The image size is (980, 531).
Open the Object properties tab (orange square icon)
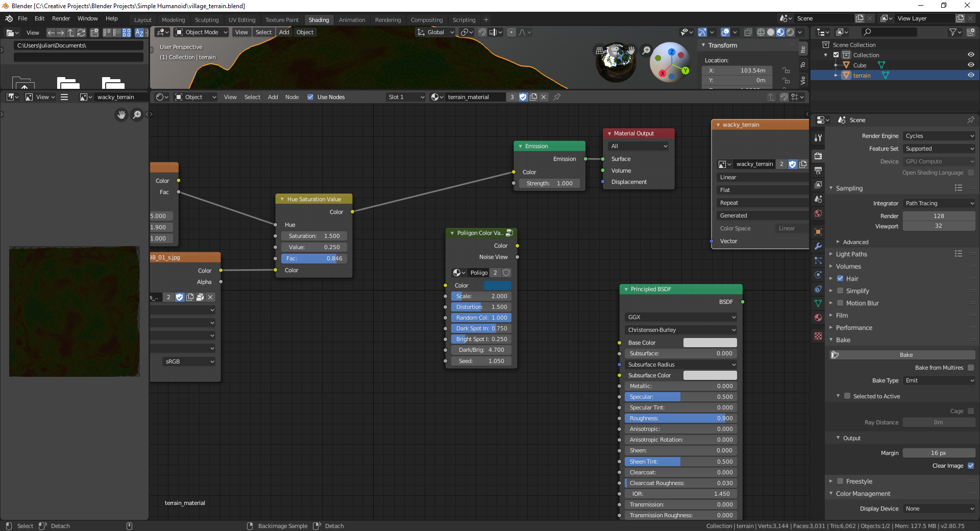(818, 232)
